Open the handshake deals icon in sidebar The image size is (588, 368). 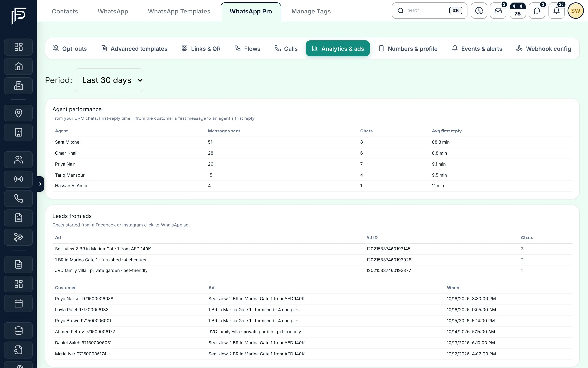[x=18, y=237]
